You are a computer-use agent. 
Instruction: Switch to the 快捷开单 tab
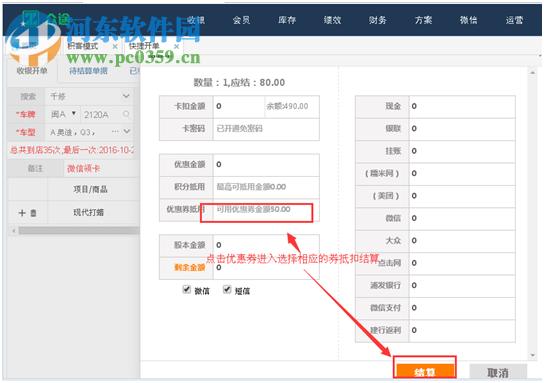144,46
